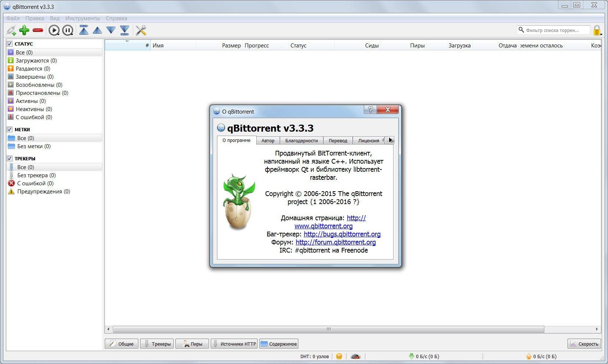
Task: Toggle the МЕТКИ section checkbox
Action: pos(10,129)
